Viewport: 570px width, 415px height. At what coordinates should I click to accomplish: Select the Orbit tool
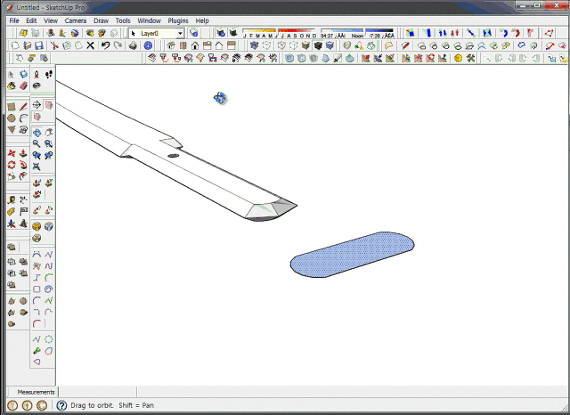coord(37,132)
